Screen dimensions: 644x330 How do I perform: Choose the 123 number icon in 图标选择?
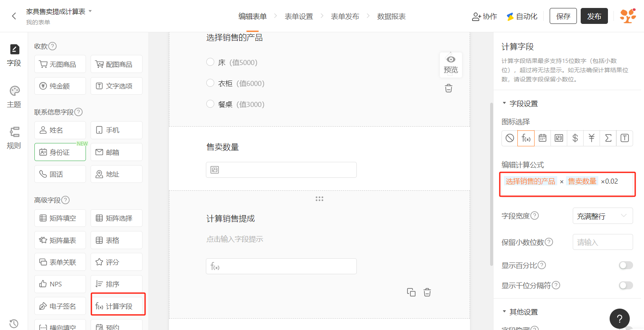(x=559, y=138)
